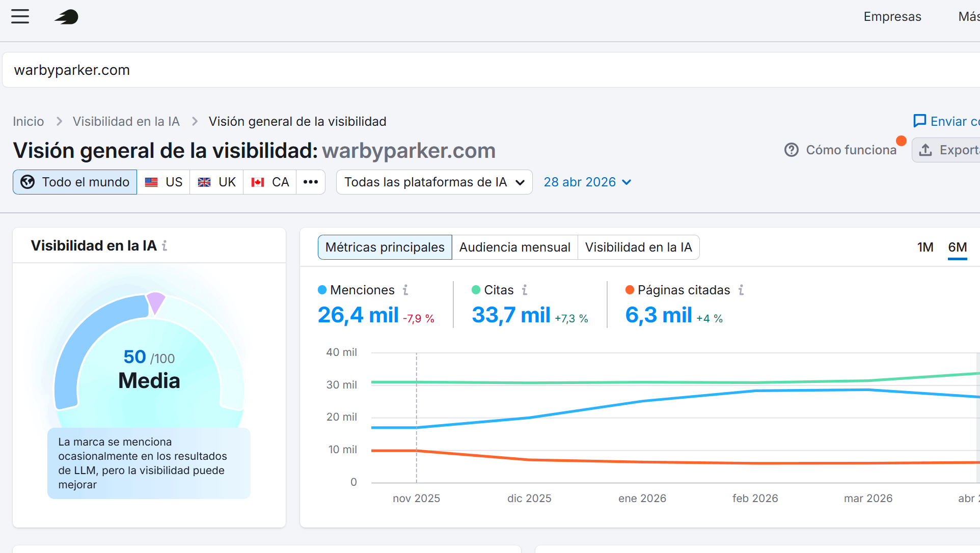Select the 1M time range

point(925,247)
